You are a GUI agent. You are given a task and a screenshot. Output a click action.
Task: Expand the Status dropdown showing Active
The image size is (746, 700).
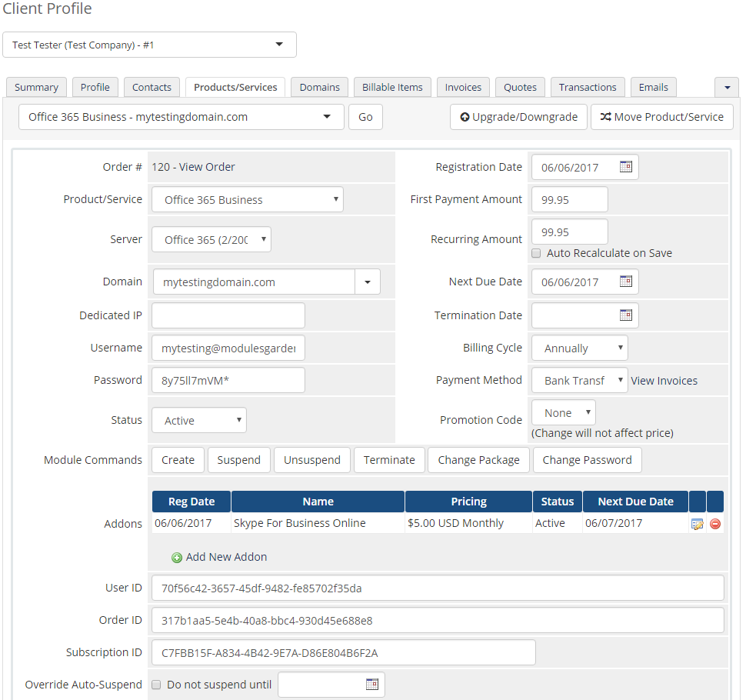point(199,420)
